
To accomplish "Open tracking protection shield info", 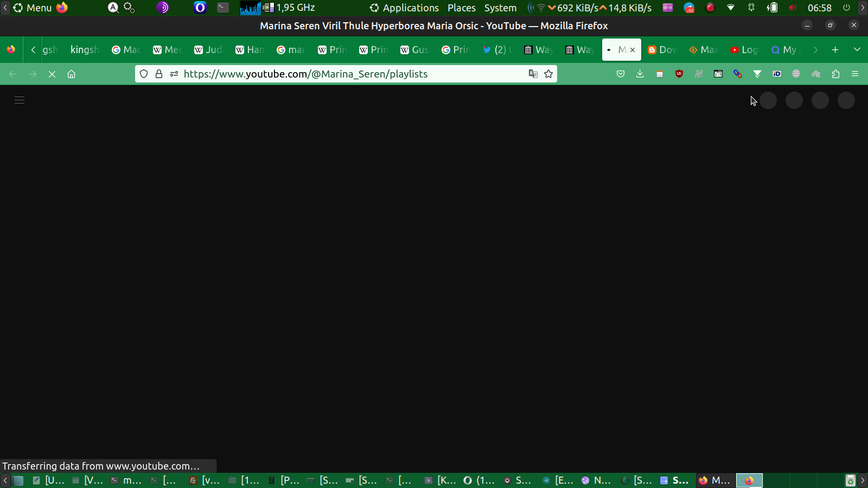I will click(144, 74).
